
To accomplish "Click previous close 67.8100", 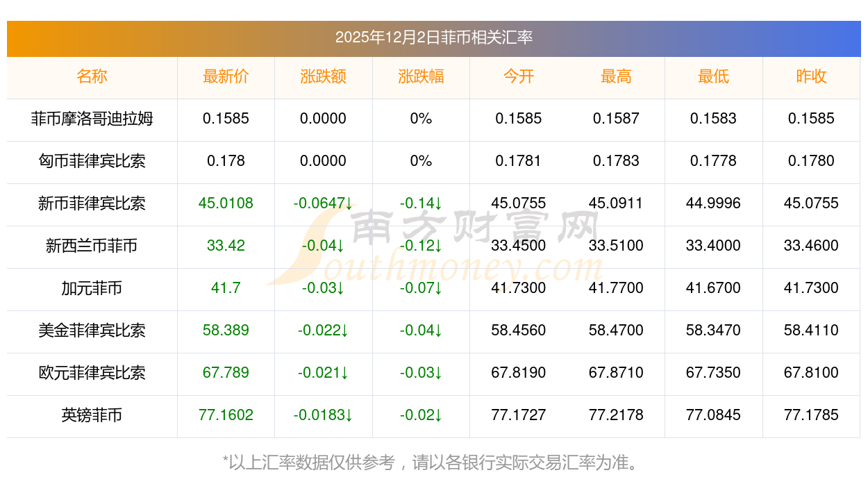I will [x=811, y=373].
